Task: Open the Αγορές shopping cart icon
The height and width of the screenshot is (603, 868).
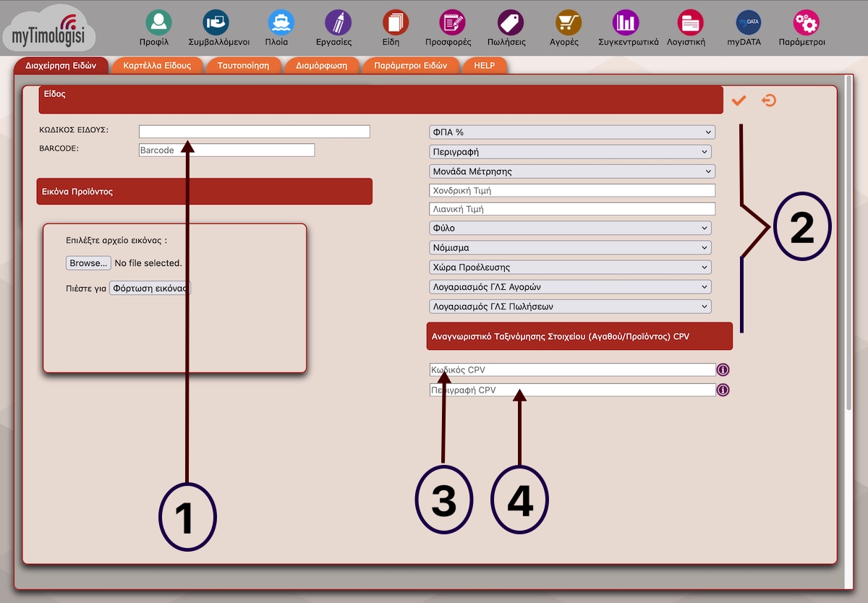Action: point(569,22)
